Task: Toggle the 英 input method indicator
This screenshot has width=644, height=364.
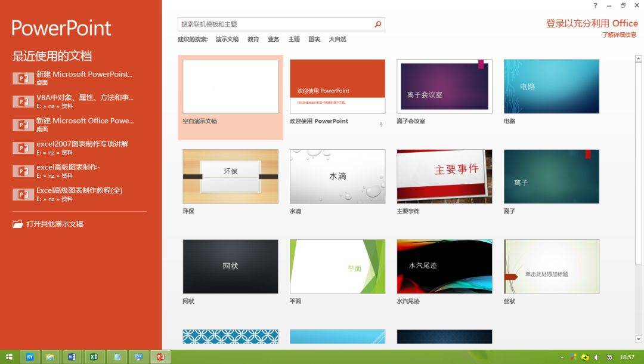Action: coord(609,357)
